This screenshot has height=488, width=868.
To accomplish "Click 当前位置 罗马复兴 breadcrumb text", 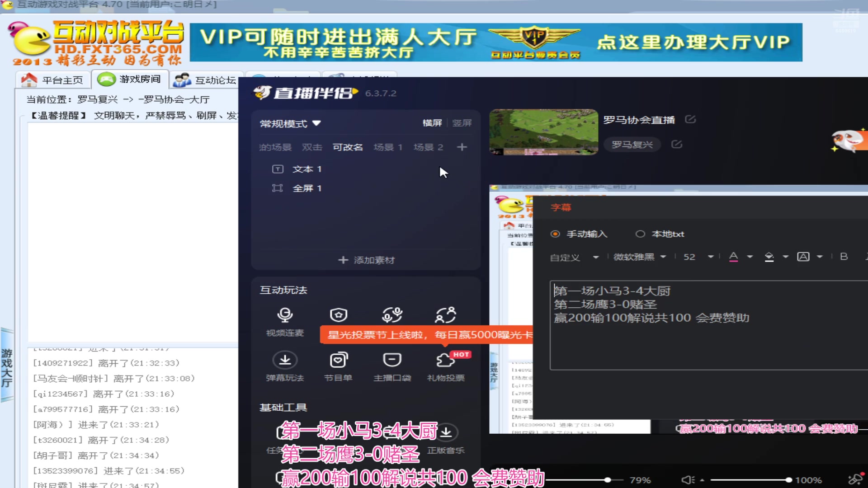I will pos(118,99).
